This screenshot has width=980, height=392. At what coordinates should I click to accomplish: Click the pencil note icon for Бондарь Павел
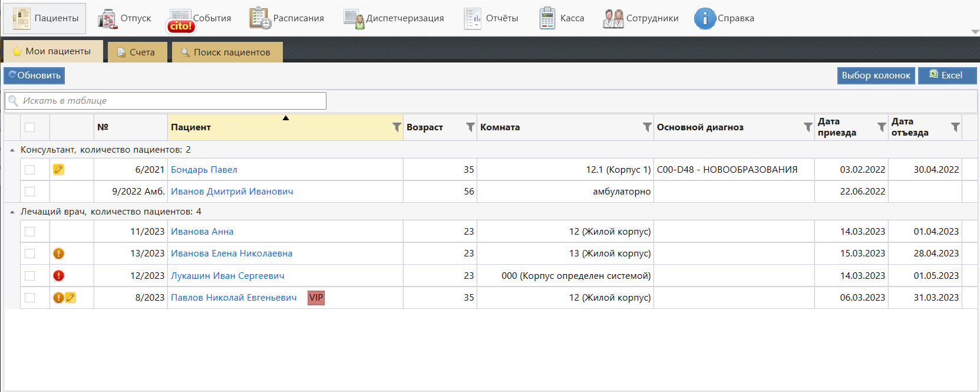(x=58, y=170)
